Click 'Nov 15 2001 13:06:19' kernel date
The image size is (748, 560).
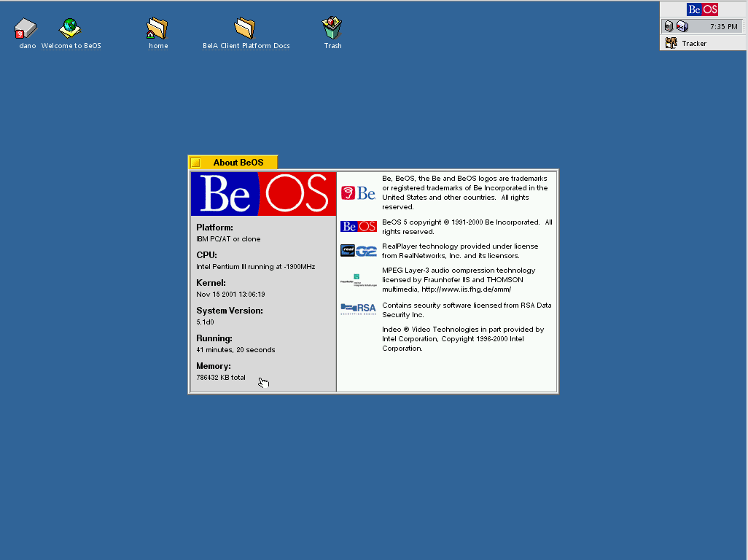click(230, 295)
